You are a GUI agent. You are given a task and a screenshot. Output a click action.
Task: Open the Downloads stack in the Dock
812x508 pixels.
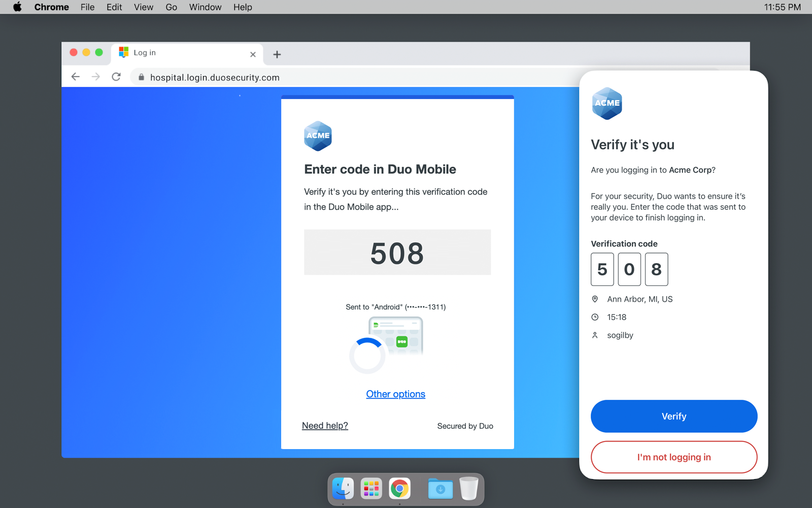440,489
